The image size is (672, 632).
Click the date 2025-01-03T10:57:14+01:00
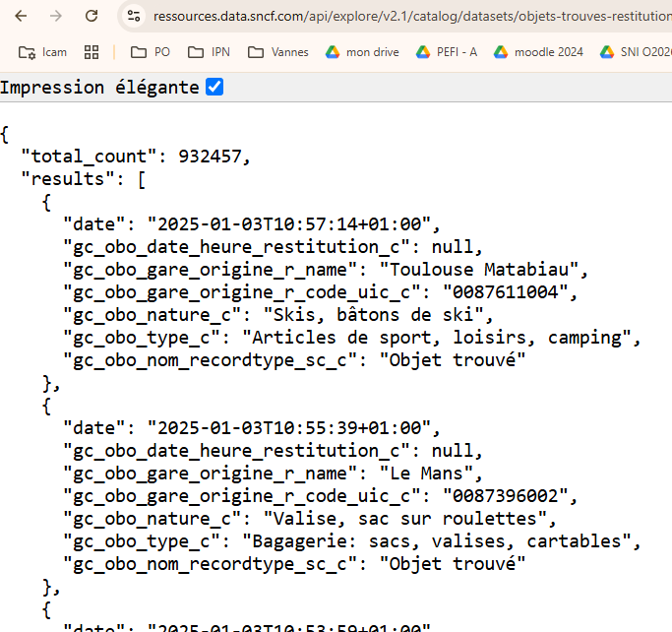tap(289, 224)
